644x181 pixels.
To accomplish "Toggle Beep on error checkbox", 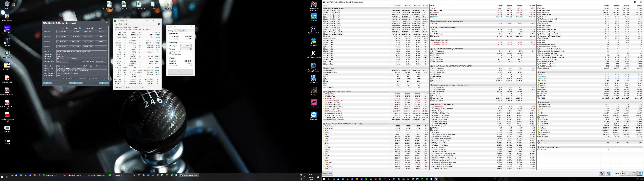I will (171, 52).
